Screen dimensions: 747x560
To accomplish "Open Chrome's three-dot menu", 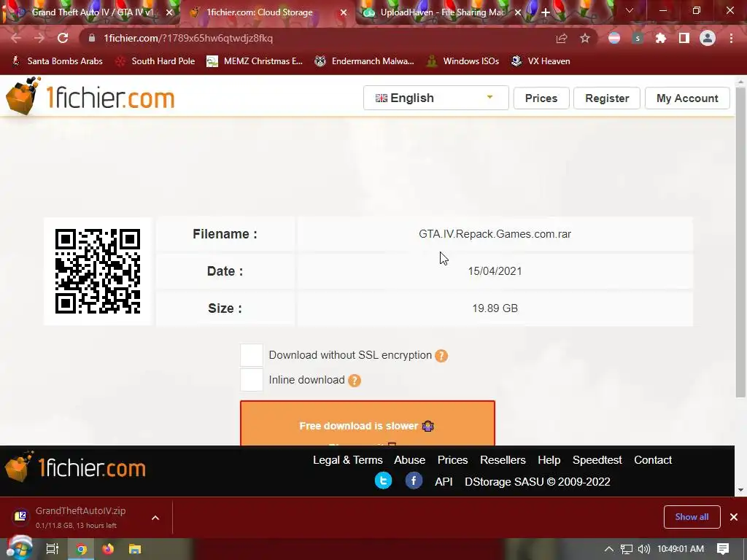I will click(731, 38).
